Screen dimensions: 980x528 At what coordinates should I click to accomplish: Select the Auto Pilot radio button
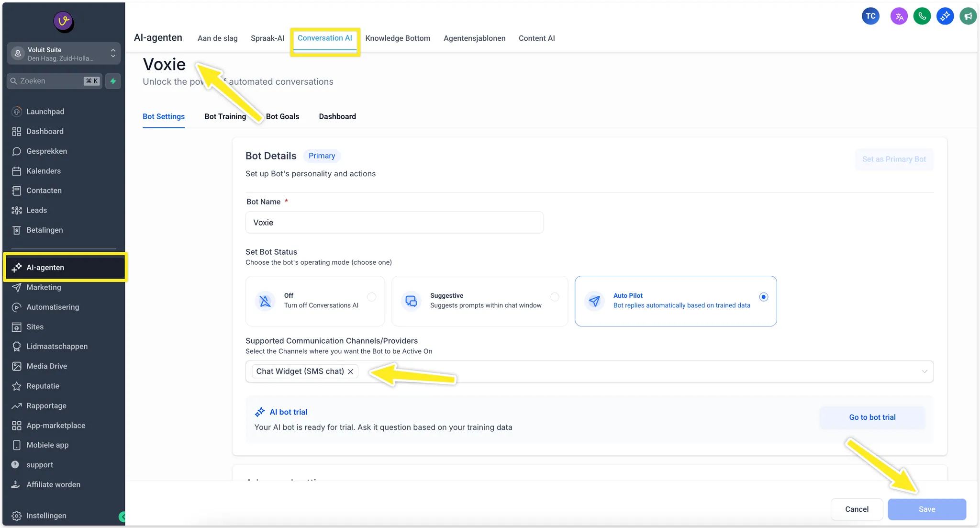pyautogui.click(x=764, y=297)
